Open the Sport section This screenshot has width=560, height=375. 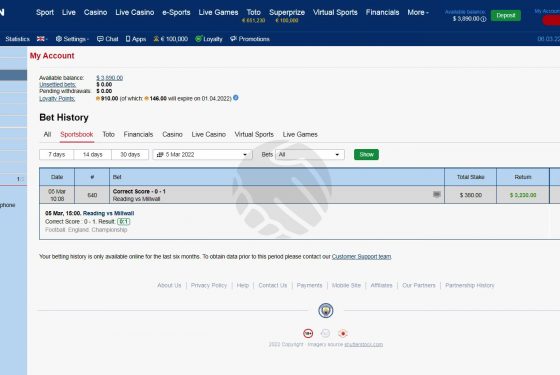pyautogui.click(x=45, y=12)
